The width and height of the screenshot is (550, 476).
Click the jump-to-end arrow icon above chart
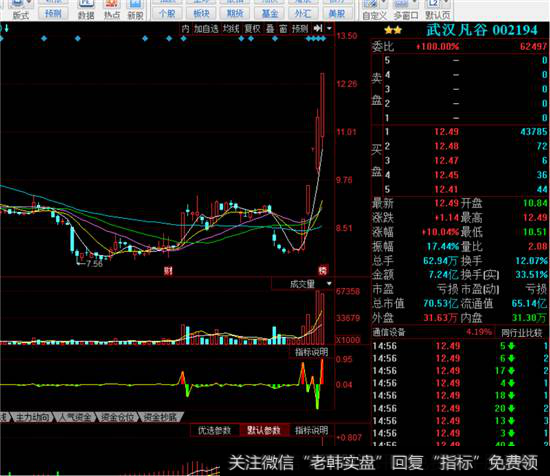coord(318,28)
